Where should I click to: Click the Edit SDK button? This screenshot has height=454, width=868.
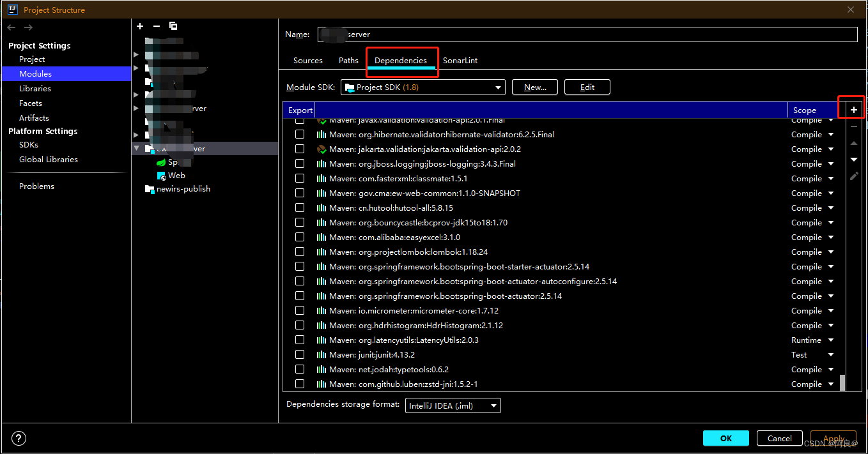pyautogui.click(x=587, y=87)
